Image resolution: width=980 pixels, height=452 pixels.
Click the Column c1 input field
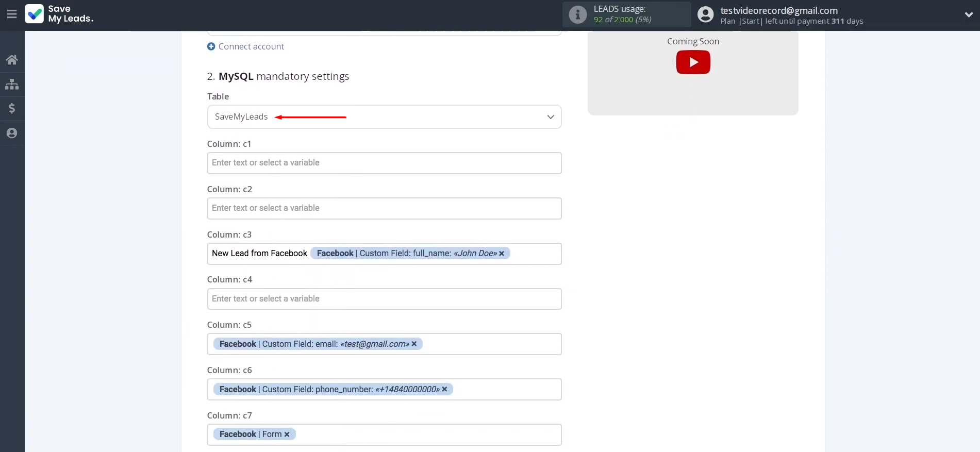click(384, 163)
